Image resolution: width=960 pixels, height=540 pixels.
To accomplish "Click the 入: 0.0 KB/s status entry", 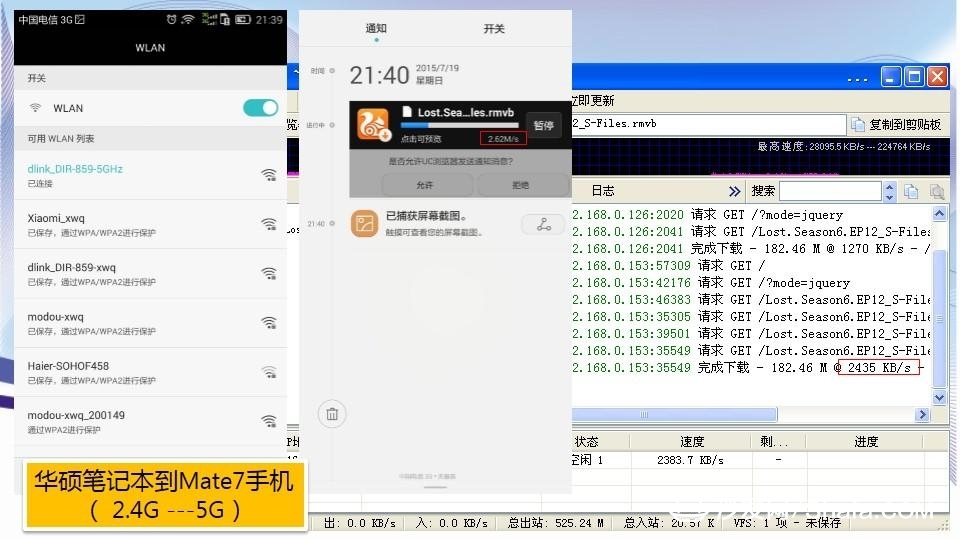I will 451,523.
